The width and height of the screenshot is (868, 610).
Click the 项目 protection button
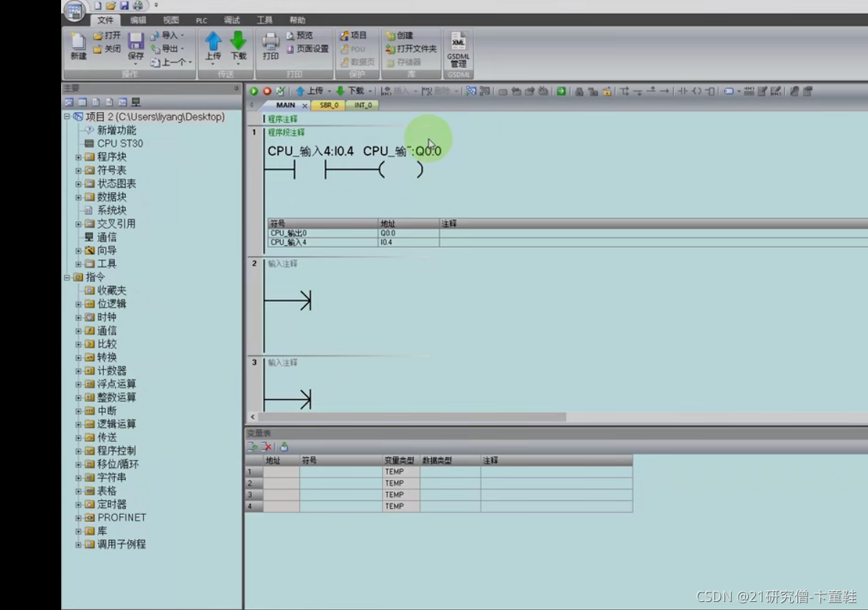(x=353, y=36)
